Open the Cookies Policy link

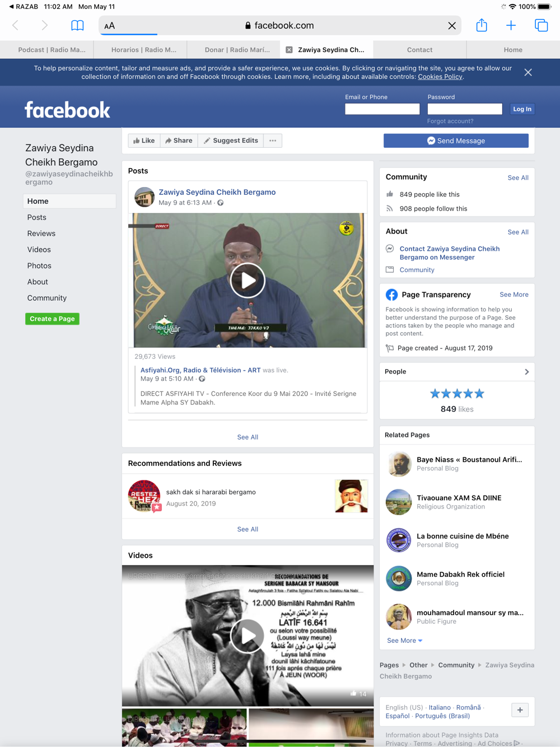click(x=440, y=77)
